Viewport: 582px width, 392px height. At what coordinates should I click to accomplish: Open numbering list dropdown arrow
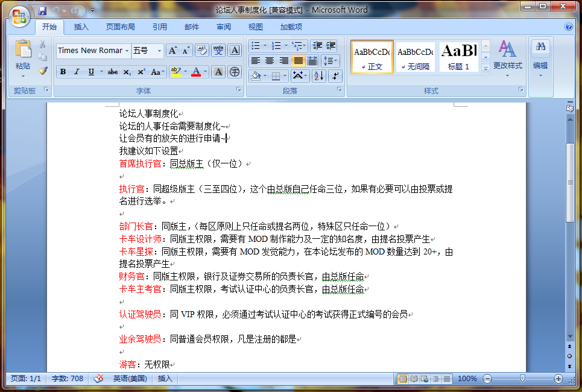click(286, 46)
